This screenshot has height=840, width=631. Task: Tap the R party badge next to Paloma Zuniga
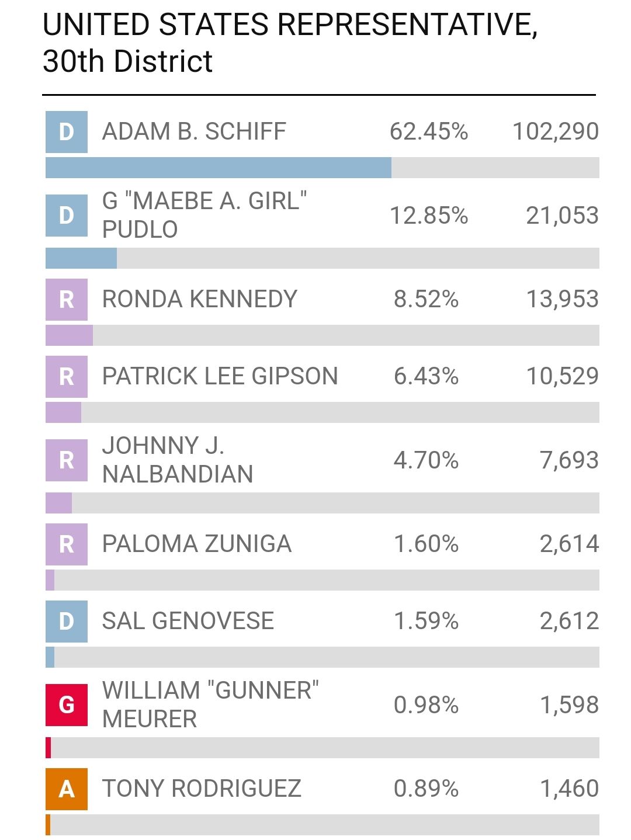(67, 544)
